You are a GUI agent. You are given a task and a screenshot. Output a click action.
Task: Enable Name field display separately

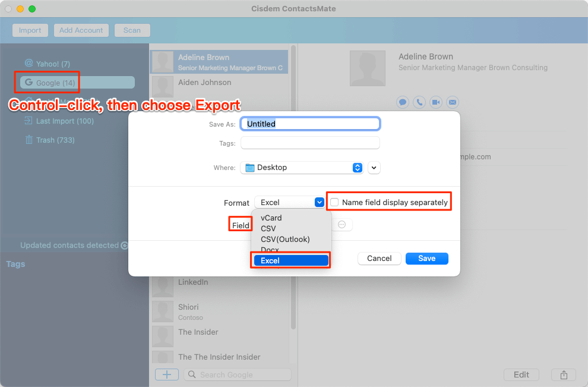tap(334, 202)
